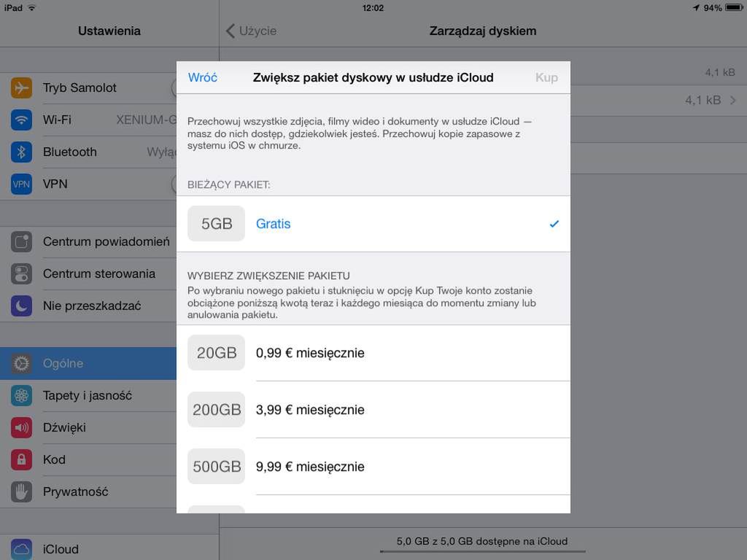
Task: Tap the VPN icon
Action: pyautogui.click(x=22, y=184)
